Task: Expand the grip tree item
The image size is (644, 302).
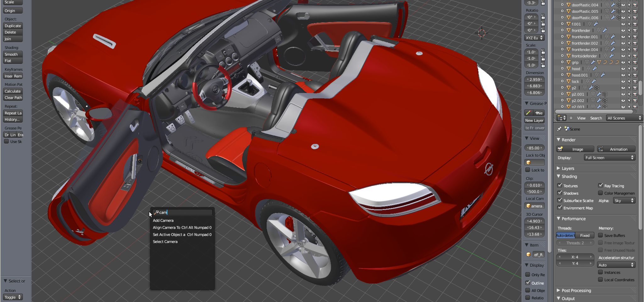Action: coord(562,62)
